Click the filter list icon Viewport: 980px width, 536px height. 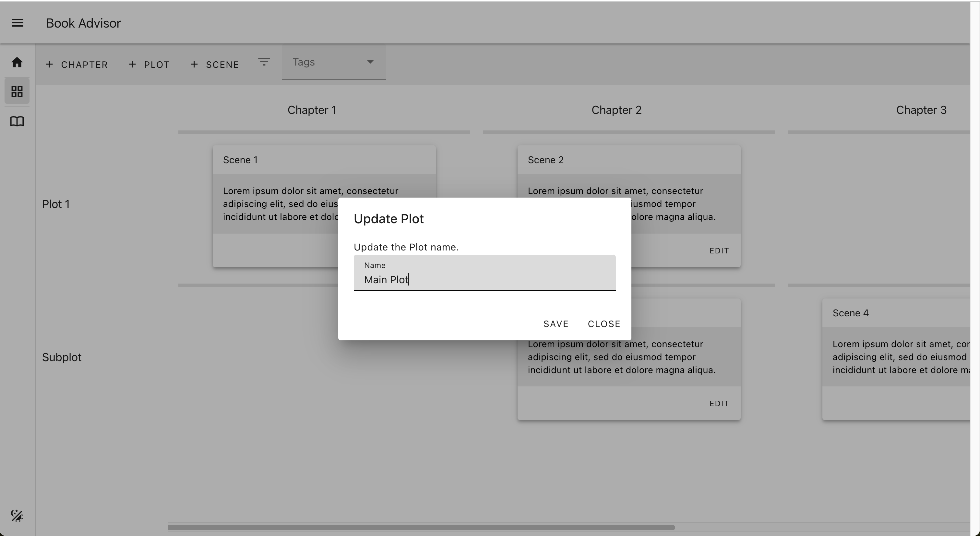coord(264,62)
